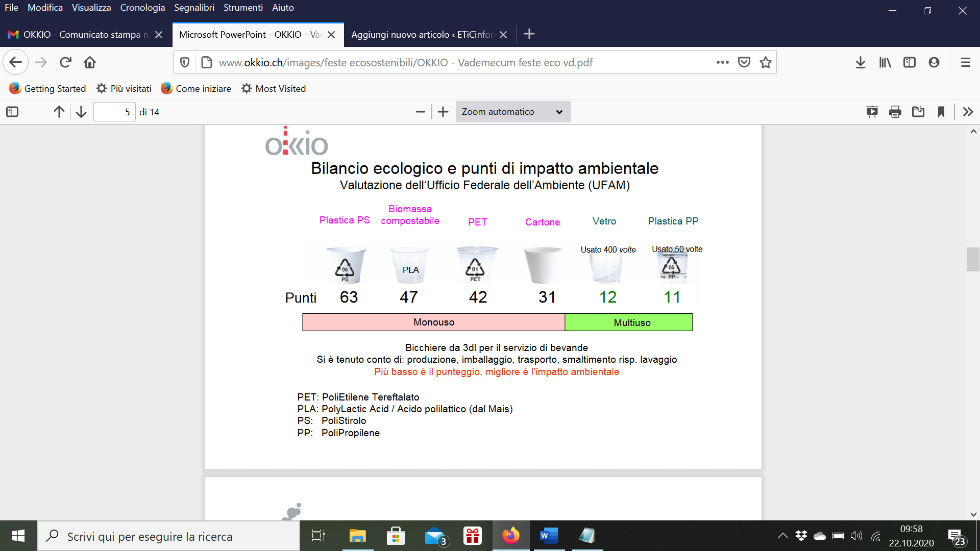Open the Downloads panel

[x=861, y=62]
